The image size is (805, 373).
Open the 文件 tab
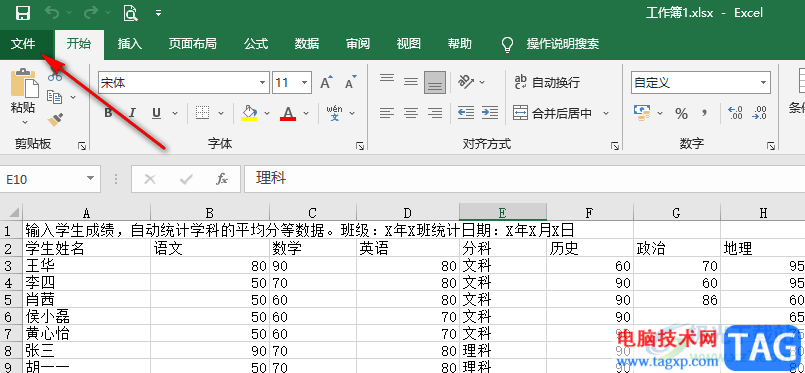(24, 44)
